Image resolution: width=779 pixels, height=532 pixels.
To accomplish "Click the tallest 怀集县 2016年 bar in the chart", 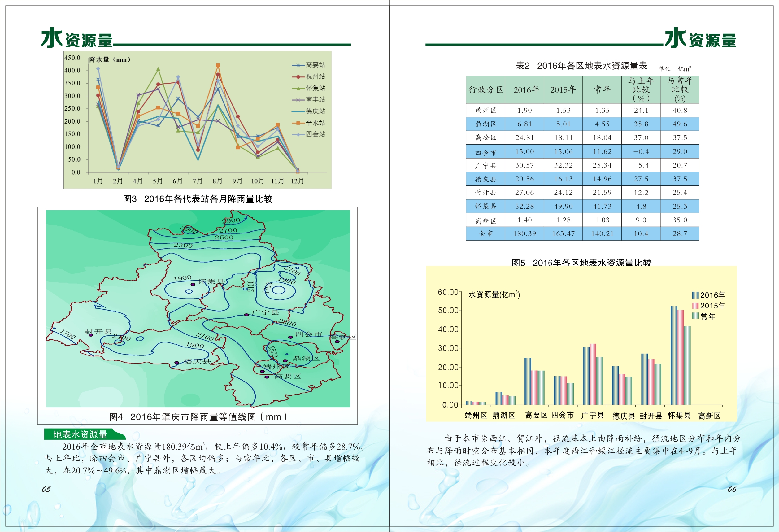I will [674, 355].
